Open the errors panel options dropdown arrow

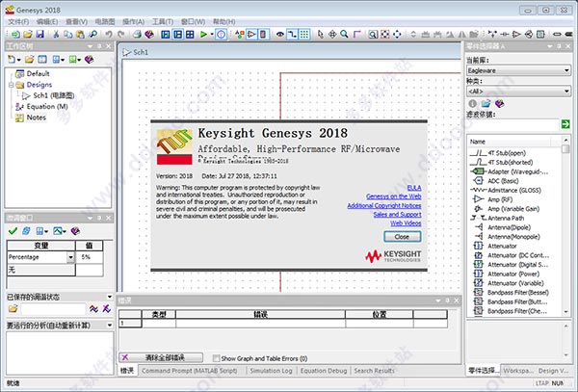point(438,301)
